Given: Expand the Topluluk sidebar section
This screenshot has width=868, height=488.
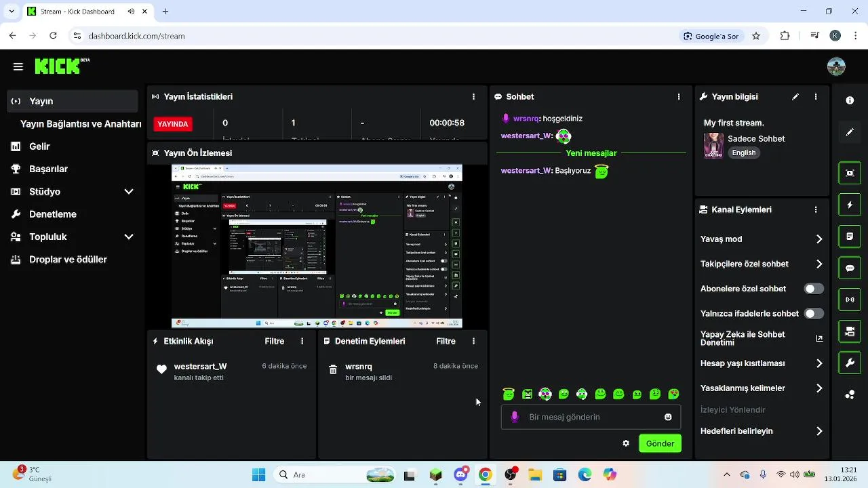Looking at the screenshot, I should coord(129,237).
